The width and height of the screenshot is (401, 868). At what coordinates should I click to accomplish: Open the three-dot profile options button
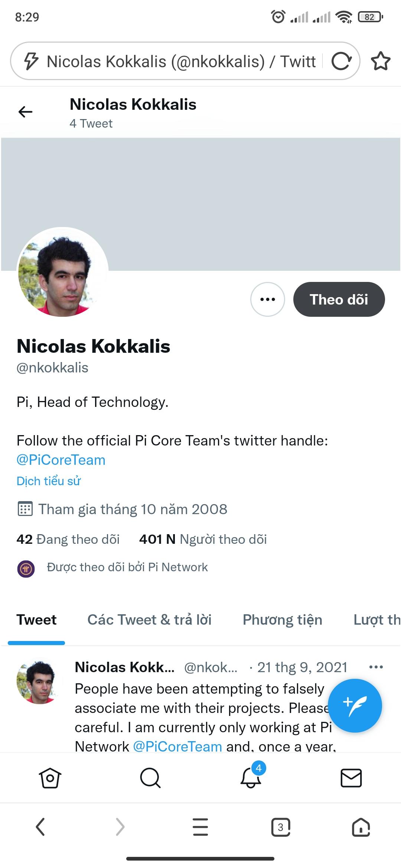pyautogui.click(x=267, y=299)
